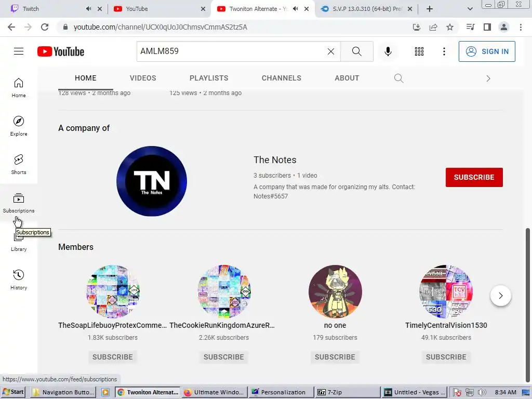Open Chrome three-dot menu
532x399 pixels.
point(521,27)
